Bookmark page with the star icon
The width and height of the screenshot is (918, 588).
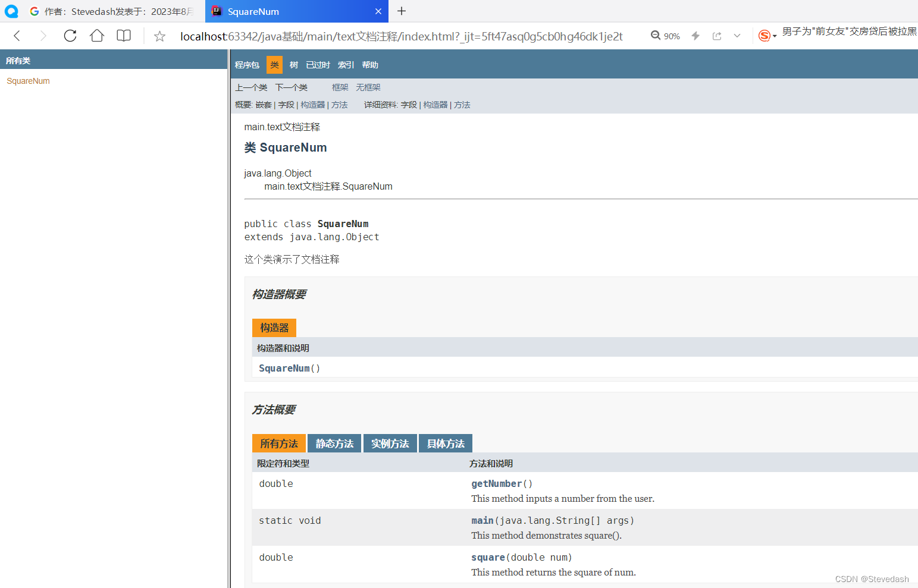[159, 36]
